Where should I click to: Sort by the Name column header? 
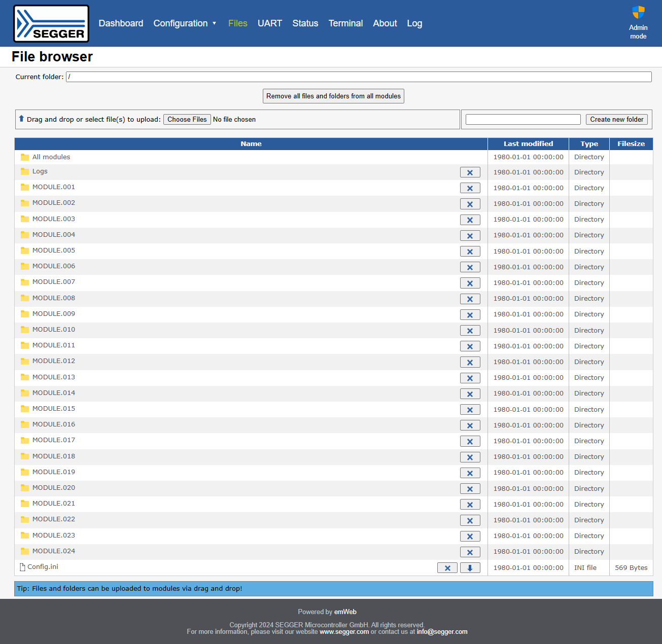click(251, 144)
